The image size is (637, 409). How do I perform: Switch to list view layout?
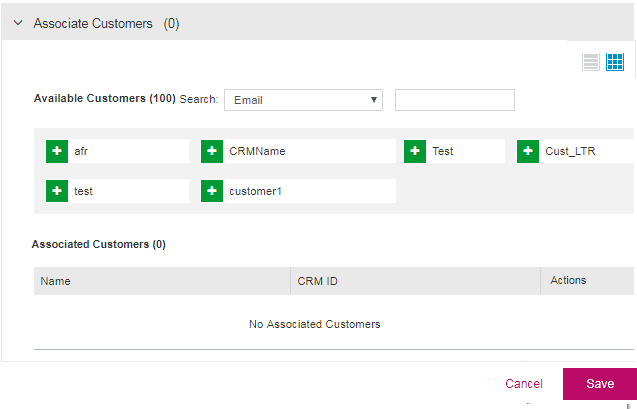(x=591, y=62)
